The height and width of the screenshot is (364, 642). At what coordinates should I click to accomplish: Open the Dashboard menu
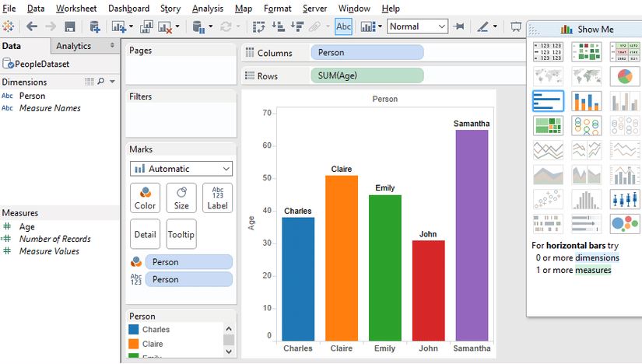pos(128,9)
